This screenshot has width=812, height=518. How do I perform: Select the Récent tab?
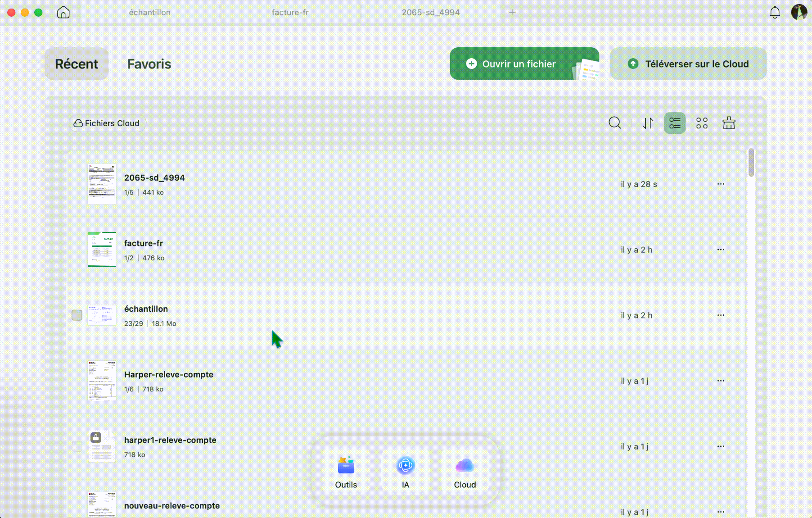click(x=77, y=64)
